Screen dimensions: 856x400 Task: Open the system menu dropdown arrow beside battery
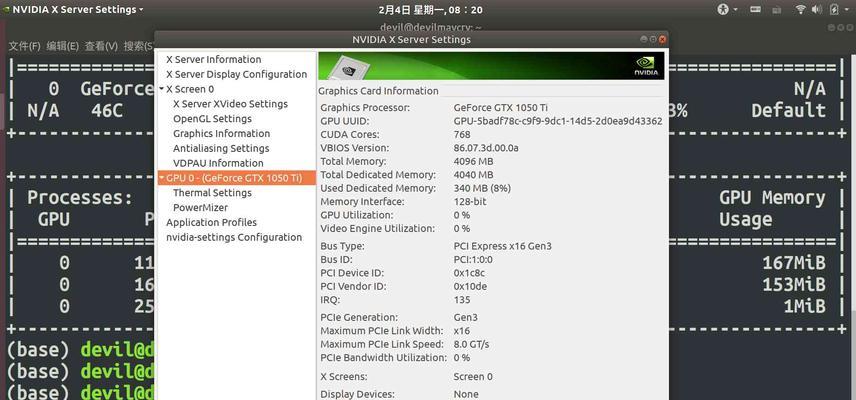(x=847, y=10)
